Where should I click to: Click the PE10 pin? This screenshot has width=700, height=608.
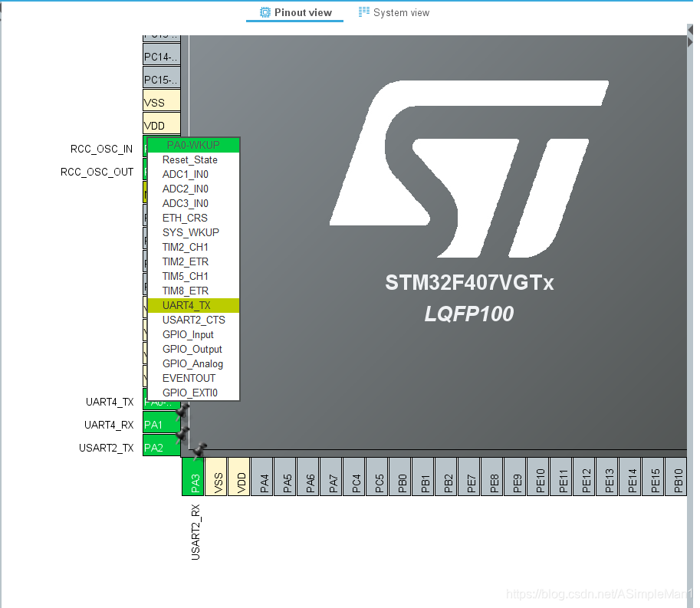pos(538,477)
